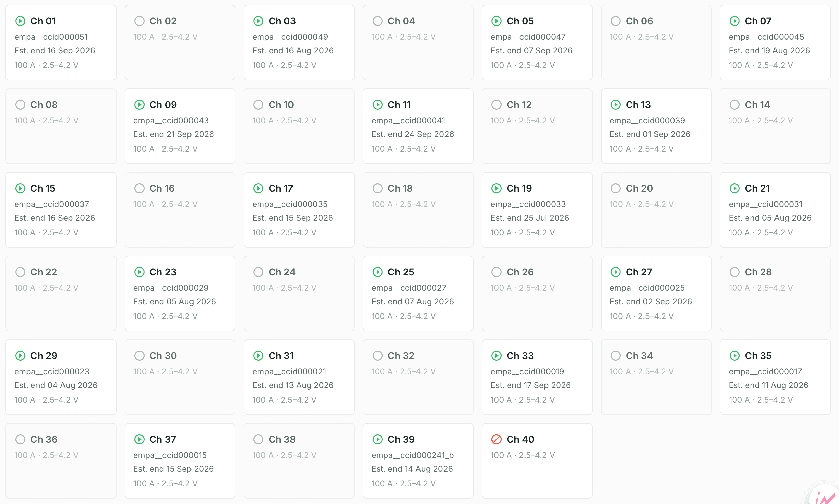Open the idle Ch 34 card
Image resolution: width=839 pixels, height=504 pixels.
[x=656, y=377]
